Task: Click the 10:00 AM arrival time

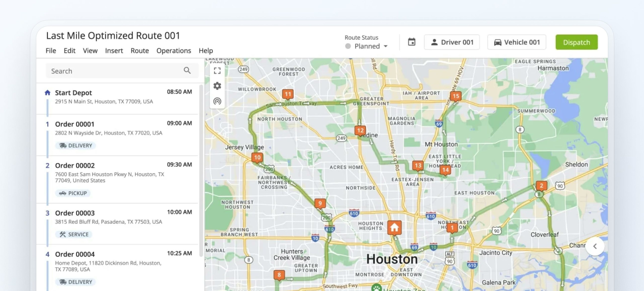Action: coord(179,212)
